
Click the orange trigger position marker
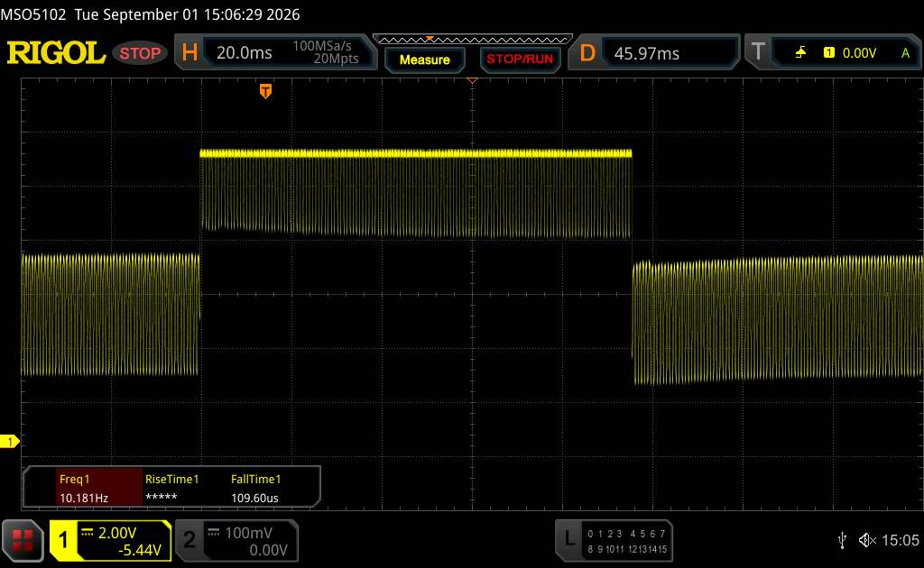coord(266,91)
